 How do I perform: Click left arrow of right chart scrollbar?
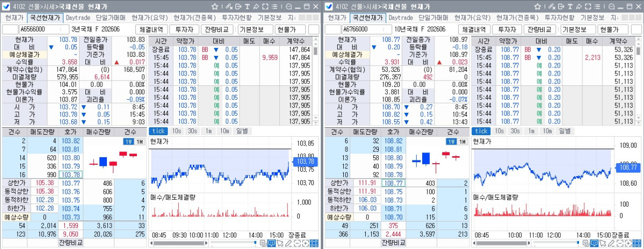[x=474, y=243]
